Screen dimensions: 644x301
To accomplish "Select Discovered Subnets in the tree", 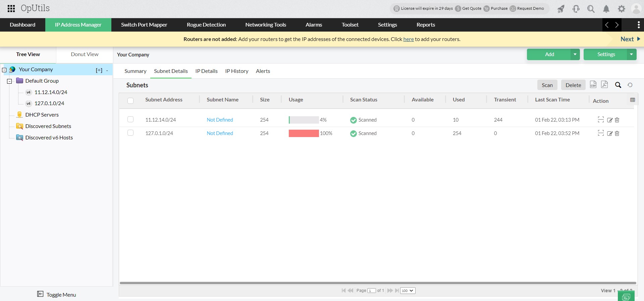I will 48,126.
